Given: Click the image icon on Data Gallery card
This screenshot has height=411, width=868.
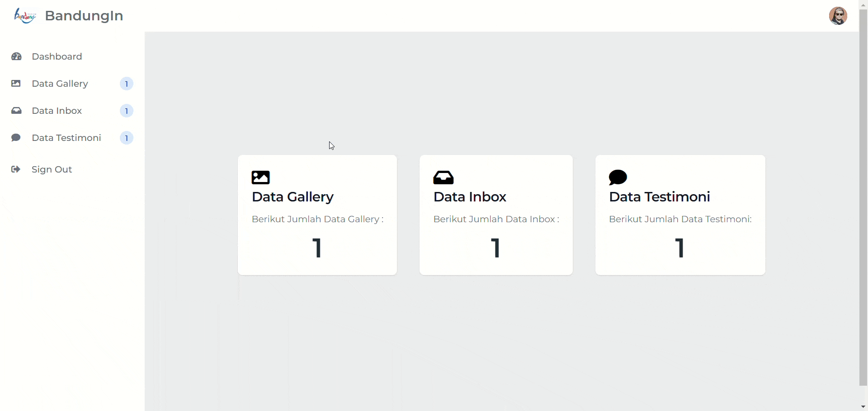Looking at the screenshot, I should click(x=260, y=177).
